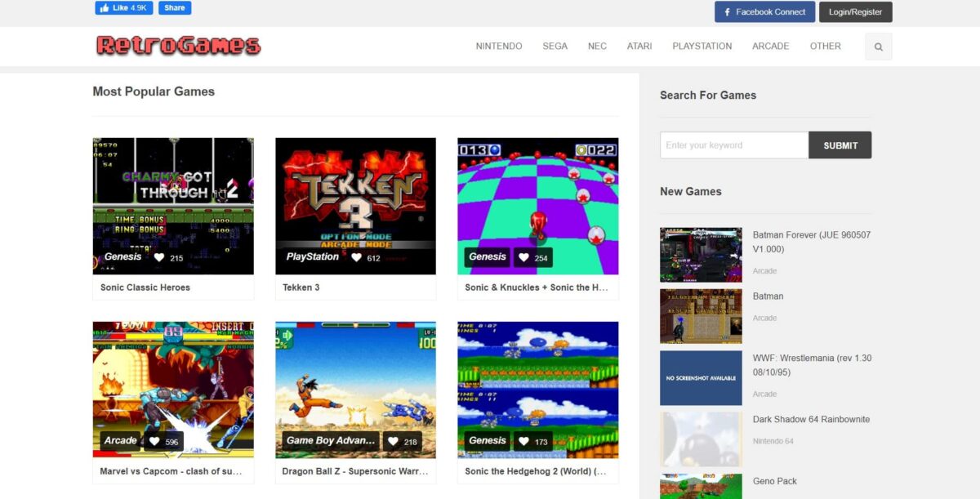Click the keyword search input field
The width and height of the screenshot is (980, 499).
coord(731,145)
